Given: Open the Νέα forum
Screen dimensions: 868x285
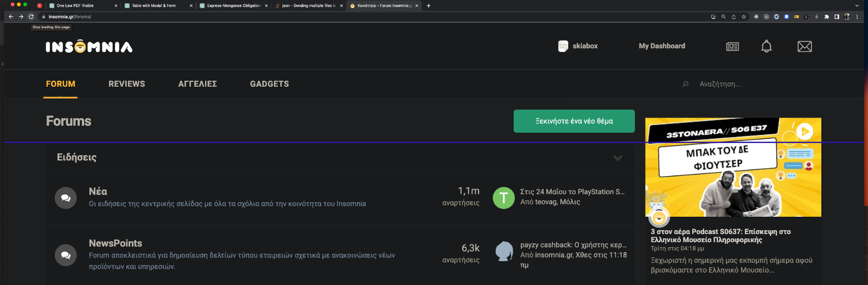Looking at the screenshot, I should pos(98,191).
